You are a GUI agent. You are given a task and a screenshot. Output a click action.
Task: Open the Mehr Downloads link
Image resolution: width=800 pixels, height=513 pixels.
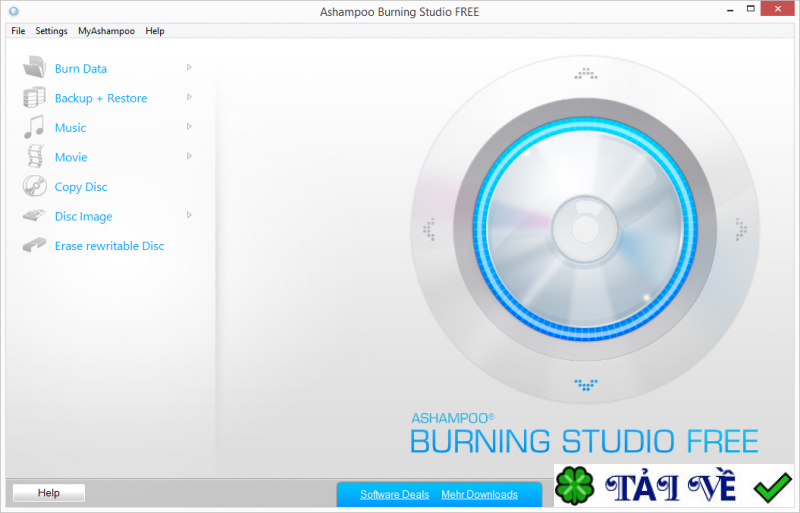479,494
